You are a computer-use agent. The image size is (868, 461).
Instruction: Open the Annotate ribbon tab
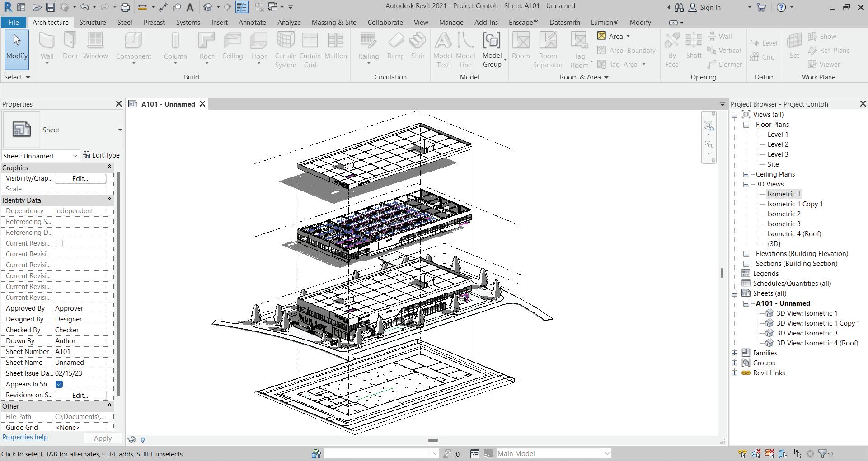[x=252, y=22]
